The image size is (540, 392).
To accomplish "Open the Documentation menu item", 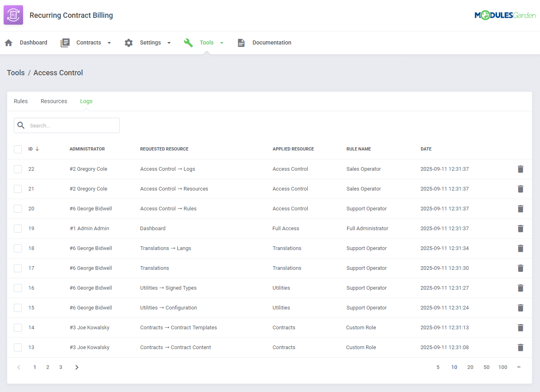I will [x=272, y=42].
